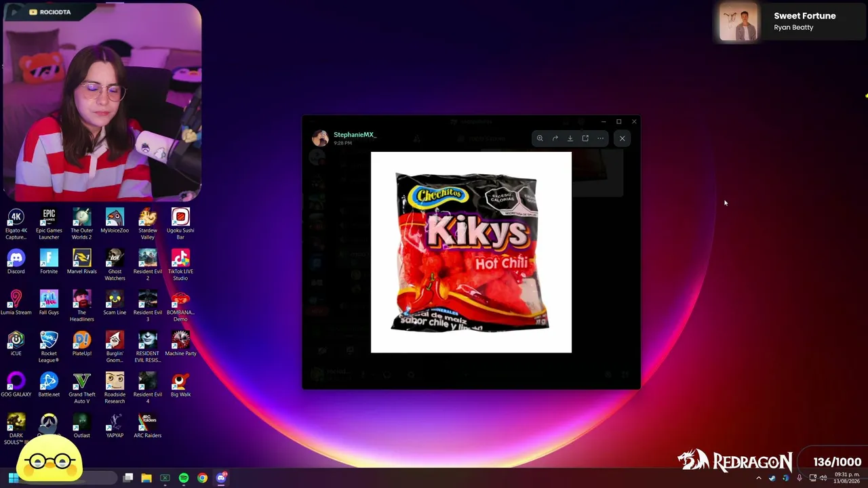Select RESIDENT EVIL RESISTANCE desktop icon
The image size is (868, 488).
coord(148,347)
